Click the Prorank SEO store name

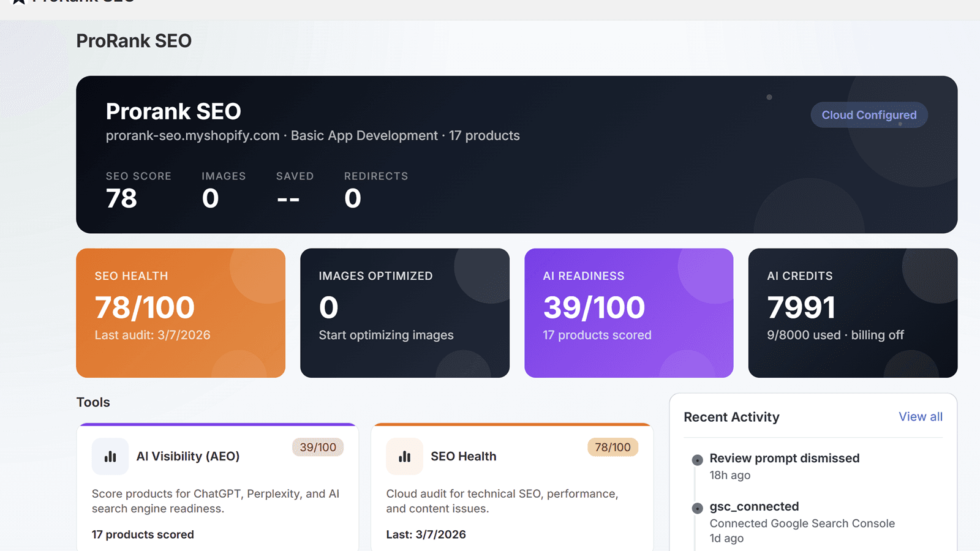(x=173, y=111)
